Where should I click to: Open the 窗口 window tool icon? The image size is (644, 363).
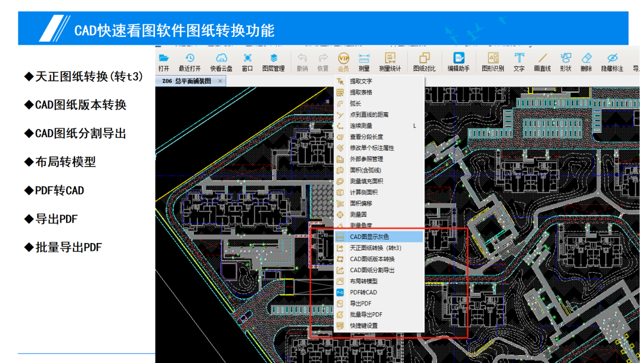point(247,61)
